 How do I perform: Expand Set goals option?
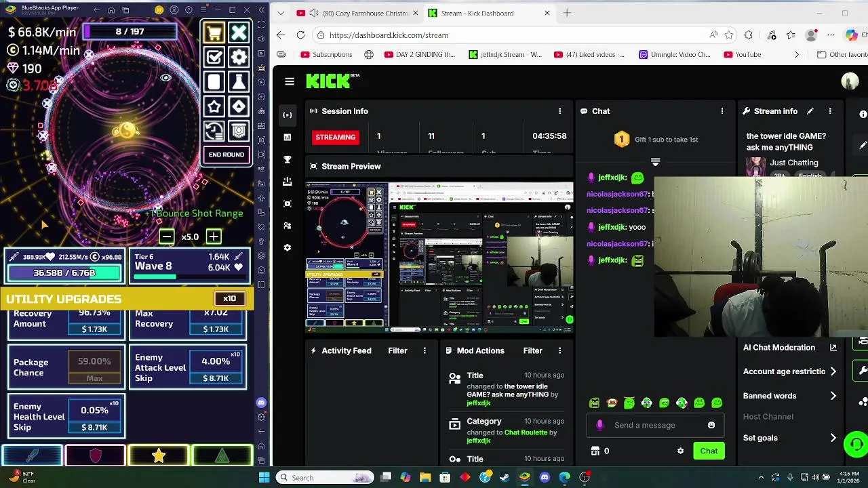(x=790, y=438)
